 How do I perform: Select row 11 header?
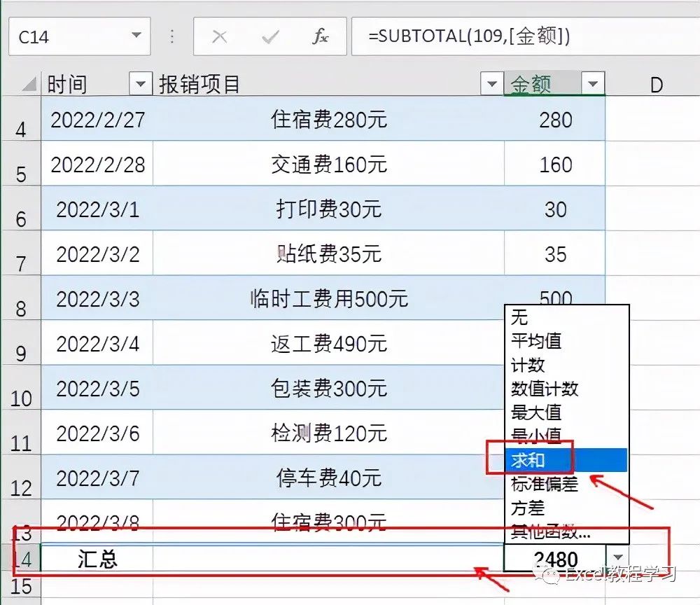[x=21, y=433]
